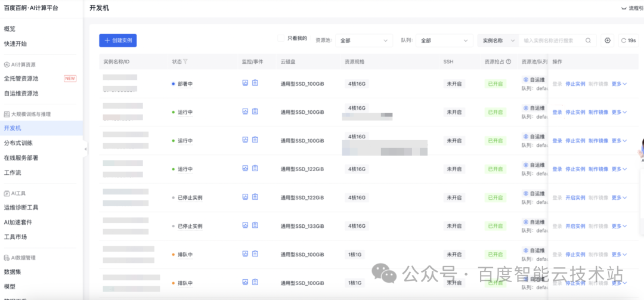
Task: Open 模型 in the sidebar
Action: tap(10, 286)
